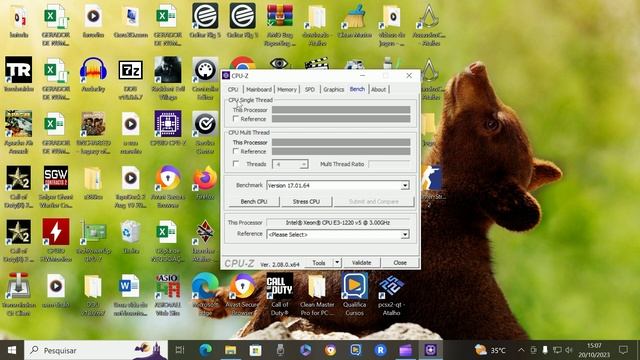Open Clean Master Pro for PC folder

317,295
